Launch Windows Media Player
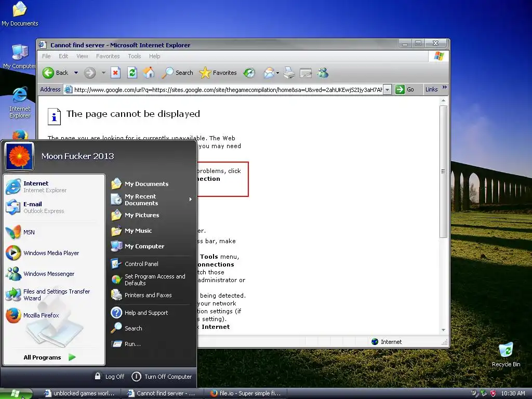532x399 pixels. coord(54,253)
